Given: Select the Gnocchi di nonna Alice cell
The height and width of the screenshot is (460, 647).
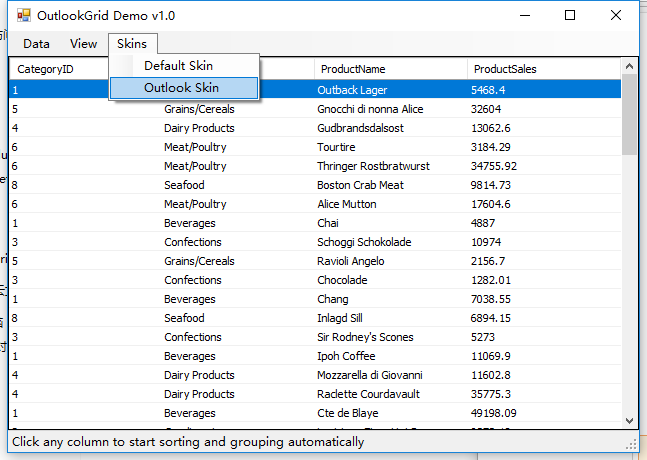Looking at the screenshot, I should (370, 109).
